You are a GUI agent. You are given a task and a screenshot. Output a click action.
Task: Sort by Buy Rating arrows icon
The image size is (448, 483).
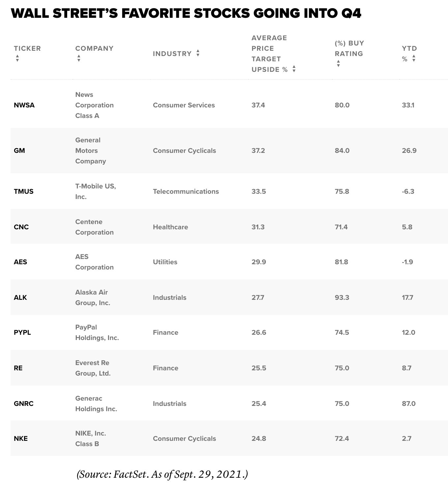(x=338, y=64)
